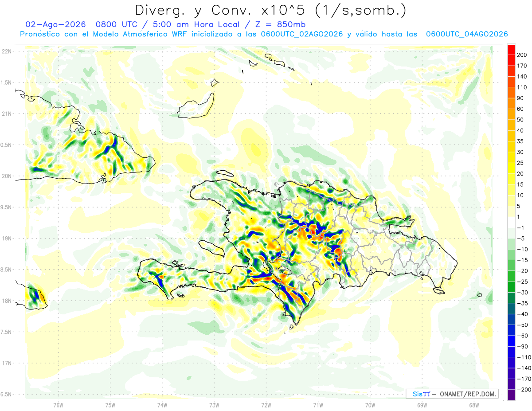Click the '22N' latitude label
Image resolution: width=532 pixels, height=411 pixels.
(x=7, y=51)
